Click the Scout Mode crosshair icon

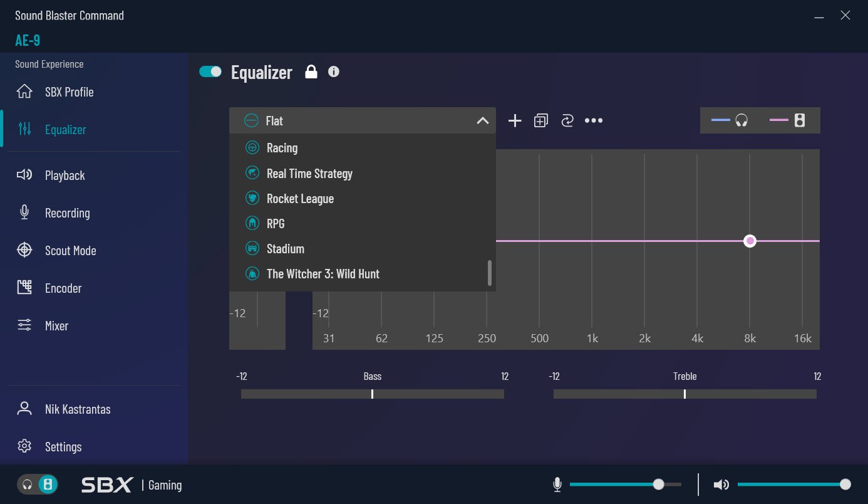point(24,250)
